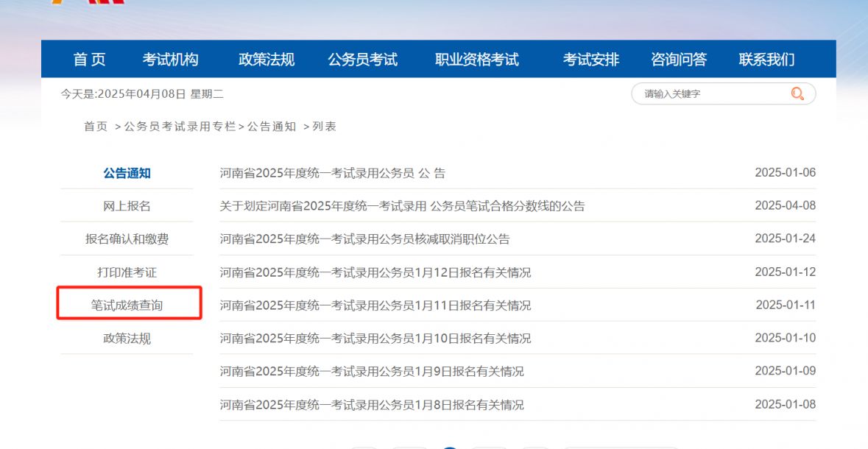Open the 核减取消职位公告 announcement link
The image size is (868, 449).
[x=364, y=239]
